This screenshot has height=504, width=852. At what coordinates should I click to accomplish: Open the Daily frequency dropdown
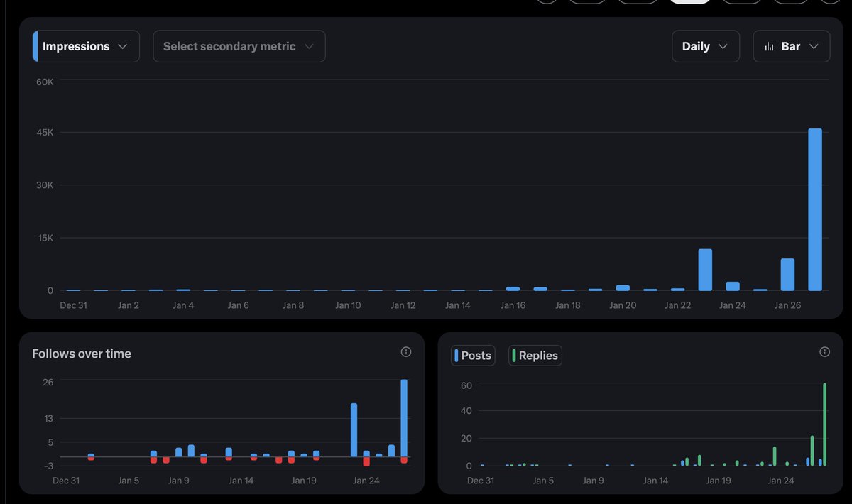click(705, 45)
